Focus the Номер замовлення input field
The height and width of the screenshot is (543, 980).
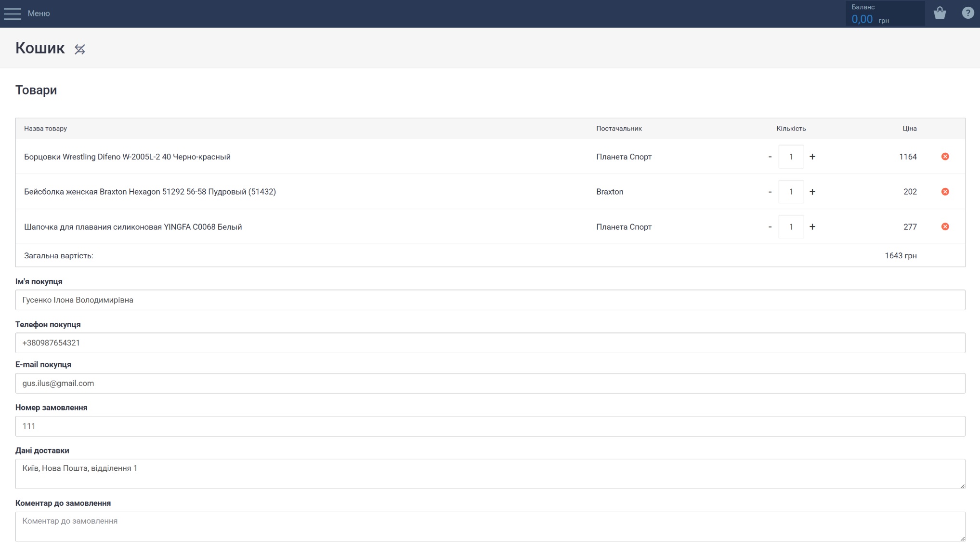click(x=490, y=426)
